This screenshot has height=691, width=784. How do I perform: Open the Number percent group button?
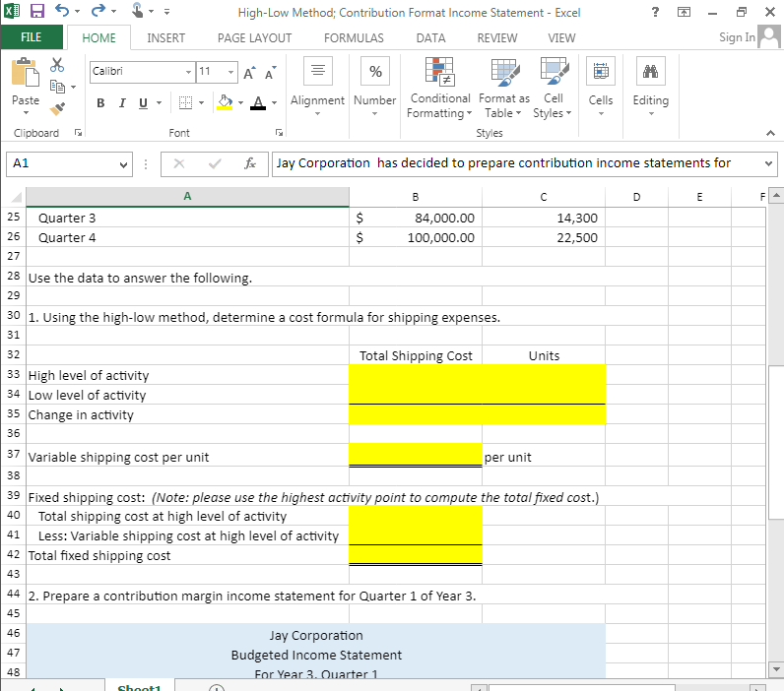pos(375,87)
